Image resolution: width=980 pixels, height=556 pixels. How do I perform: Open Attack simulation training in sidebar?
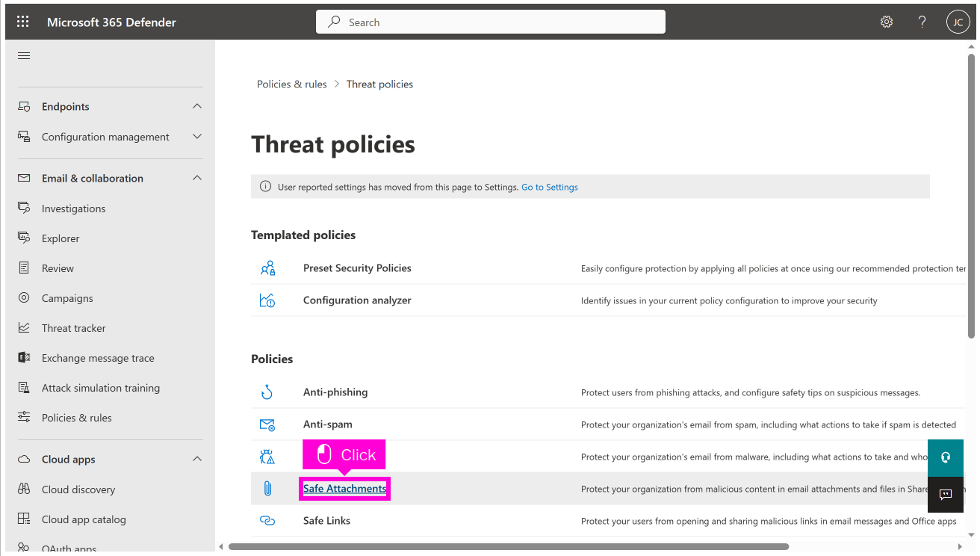tap(100, 388)
